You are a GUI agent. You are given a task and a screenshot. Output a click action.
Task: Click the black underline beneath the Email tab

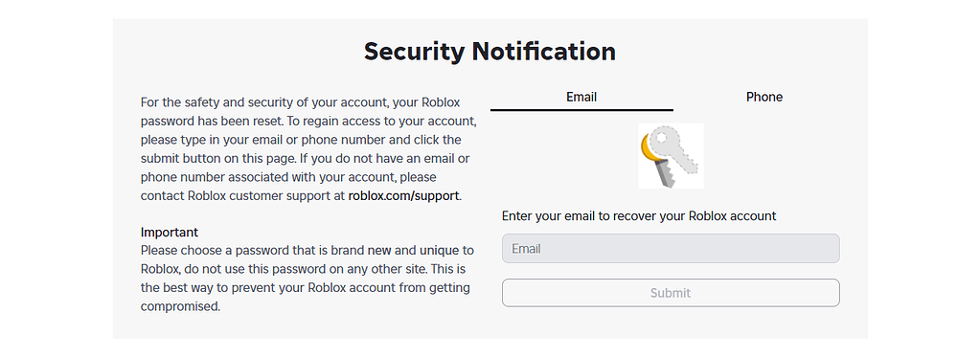[581, 110]
